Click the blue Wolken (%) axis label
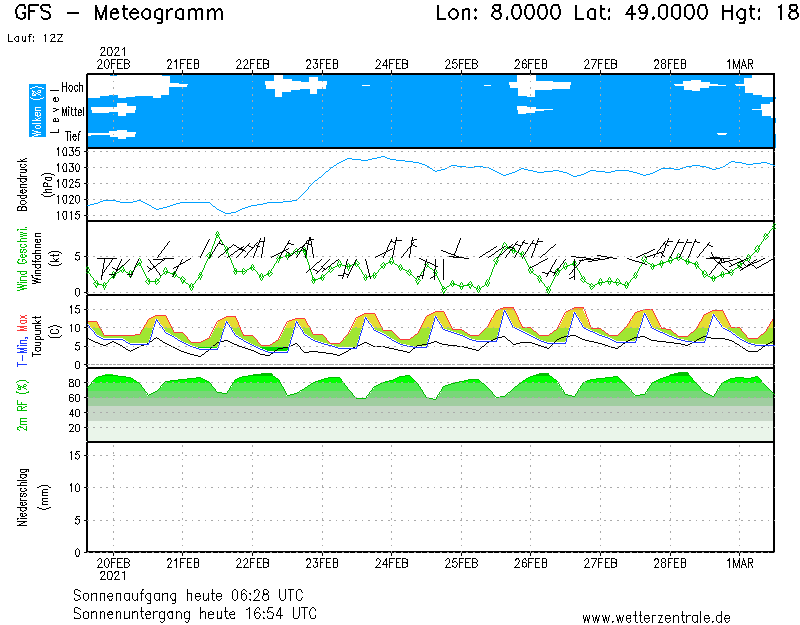Image resolution: width=800 pixels, height=625 pixels. 37,111
